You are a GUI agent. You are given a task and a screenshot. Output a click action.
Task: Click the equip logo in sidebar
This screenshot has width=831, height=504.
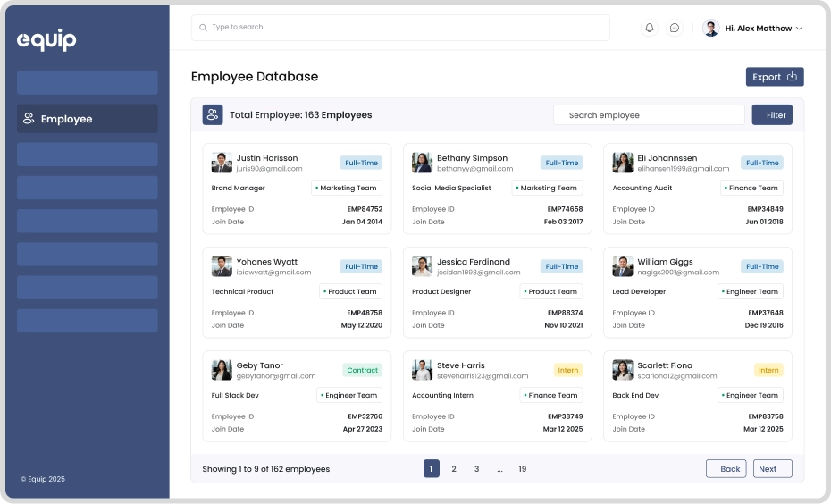[46, 40]
